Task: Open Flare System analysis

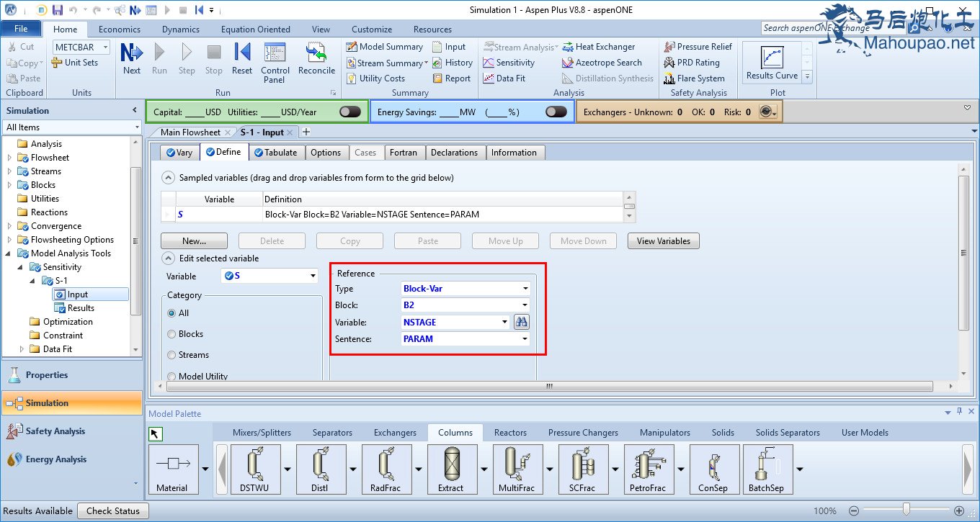Action: click(694, 78)
